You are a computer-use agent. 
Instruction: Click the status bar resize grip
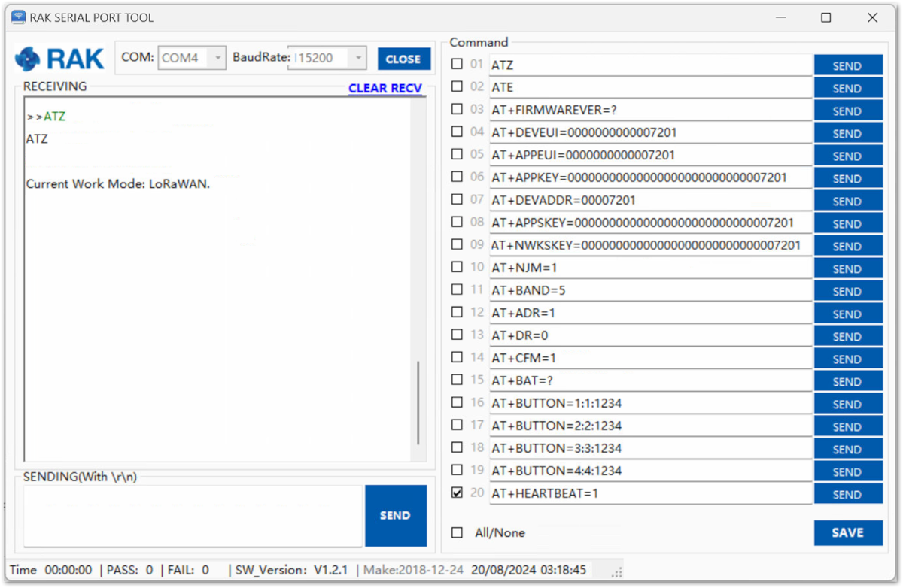[617, 572]
